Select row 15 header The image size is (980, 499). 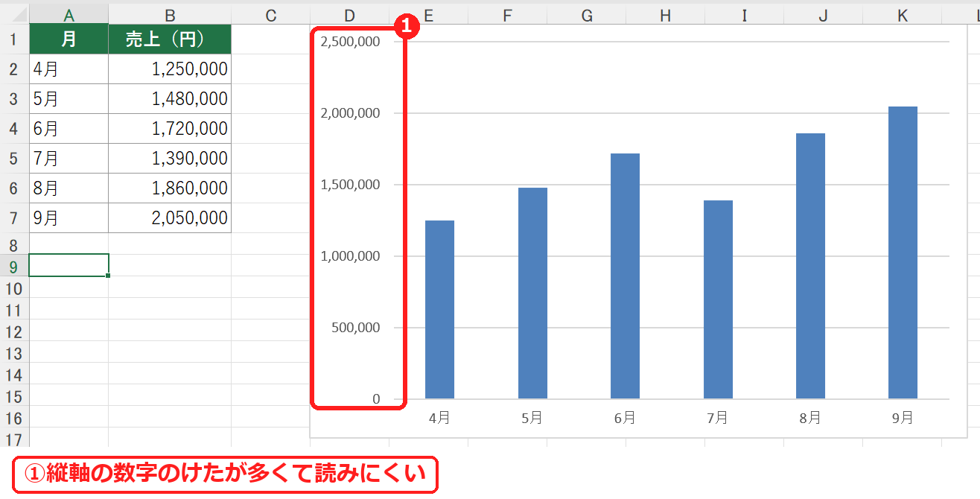(x=14, y=395)
